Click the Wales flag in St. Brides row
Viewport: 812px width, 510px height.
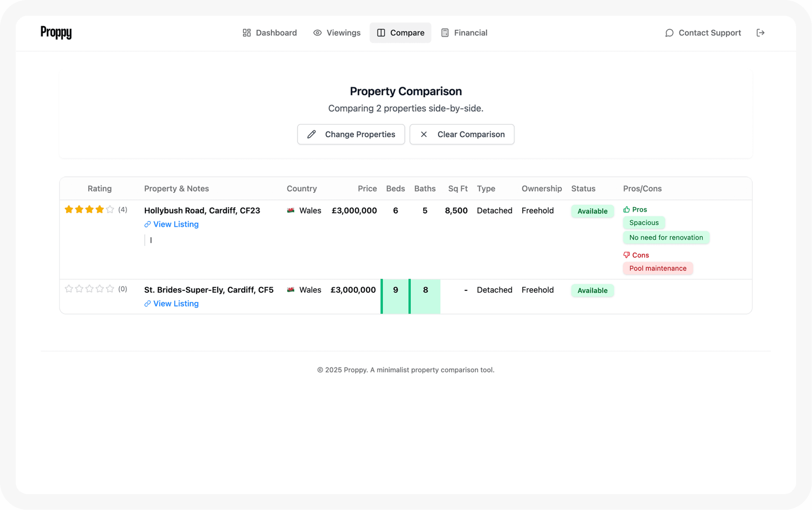pyautogui.click(x=290, y=290)
